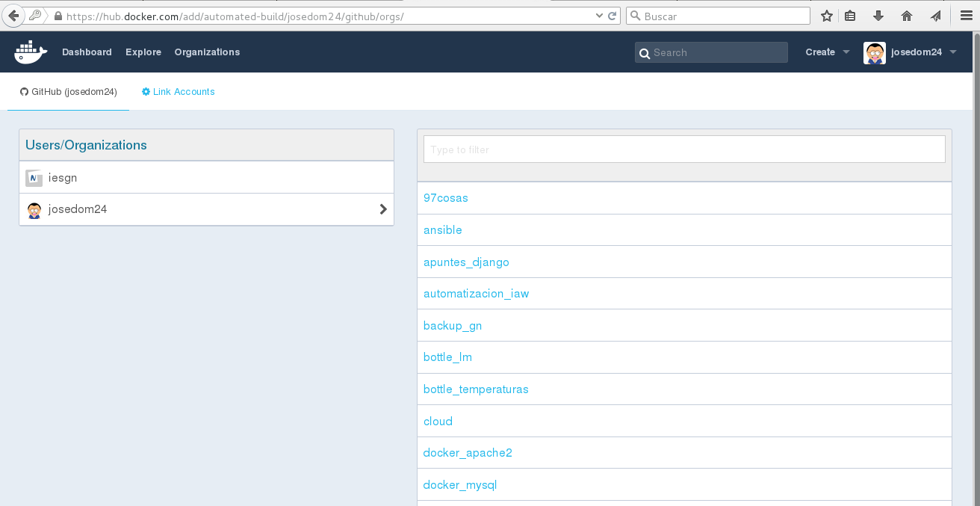The width and height of the screenshot is (980, 506).
Task: Select the GitHub (josedom24) tab
Action: coord(69,92)
